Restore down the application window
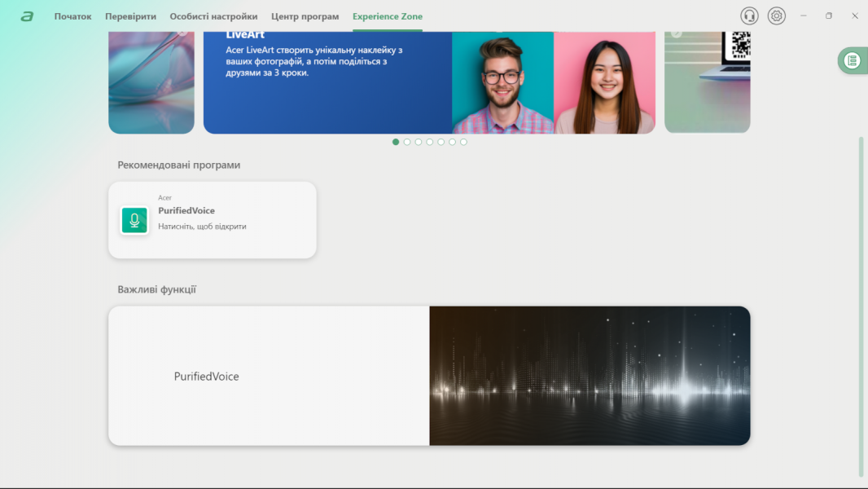The image size is (868, 489). click(x=829, y=16)
